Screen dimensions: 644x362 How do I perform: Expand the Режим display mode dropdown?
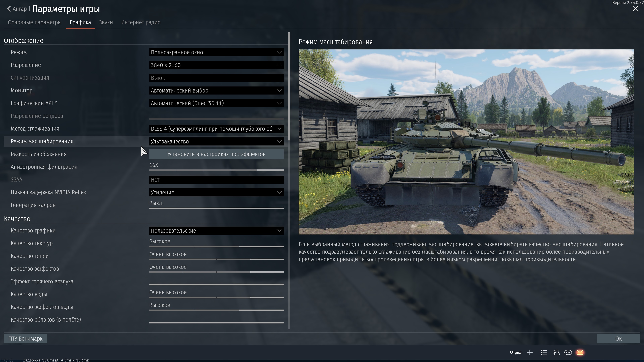click(x=216, y=52)
